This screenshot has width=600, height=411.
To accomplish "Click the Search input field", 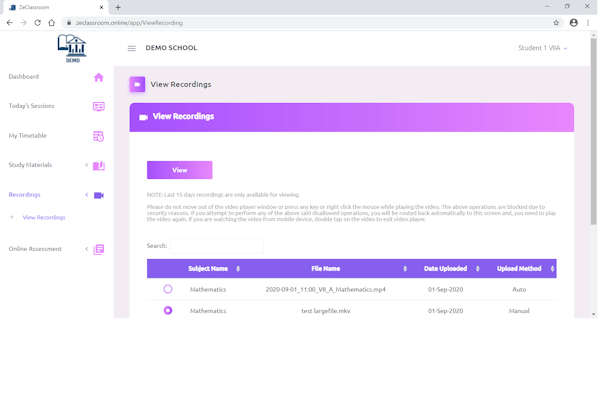I will coord(216,246).
